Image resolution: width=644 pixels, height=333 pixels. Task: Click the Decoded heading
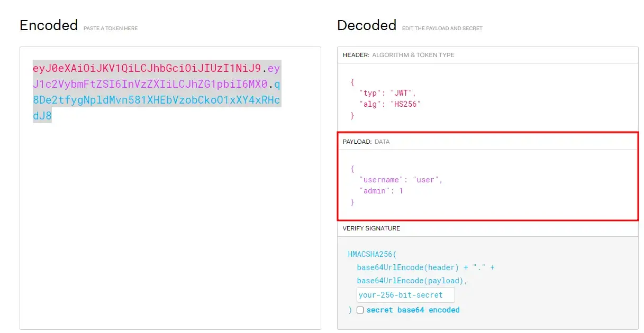click(367, 25)
